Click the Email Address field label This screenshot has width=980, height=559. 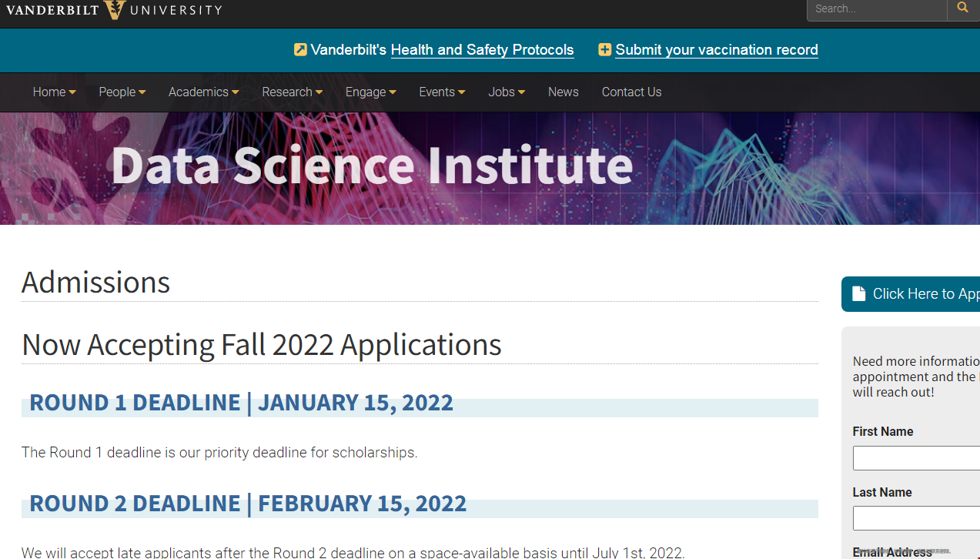[x=892, y=552]
